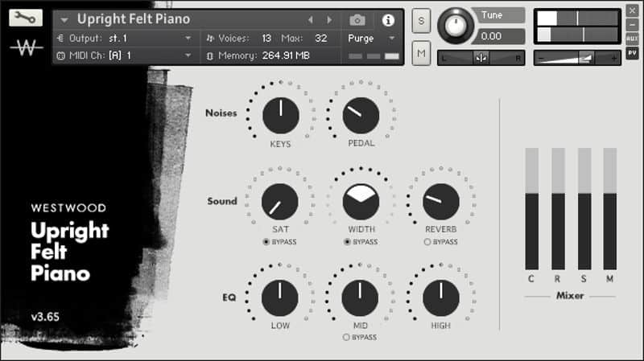Open instrument menu arrow beside Upright Felt Piano

tap(64, 20)
